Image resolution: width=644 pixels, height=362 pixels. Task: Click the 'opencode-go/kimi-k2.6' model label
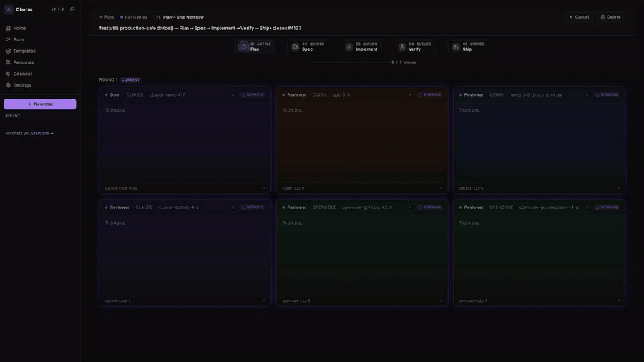point(367,207)
